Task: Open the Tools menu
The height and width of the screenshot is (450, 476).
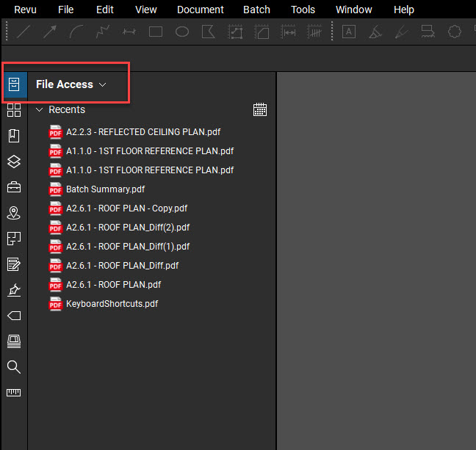Action: [x=303, y=10]
